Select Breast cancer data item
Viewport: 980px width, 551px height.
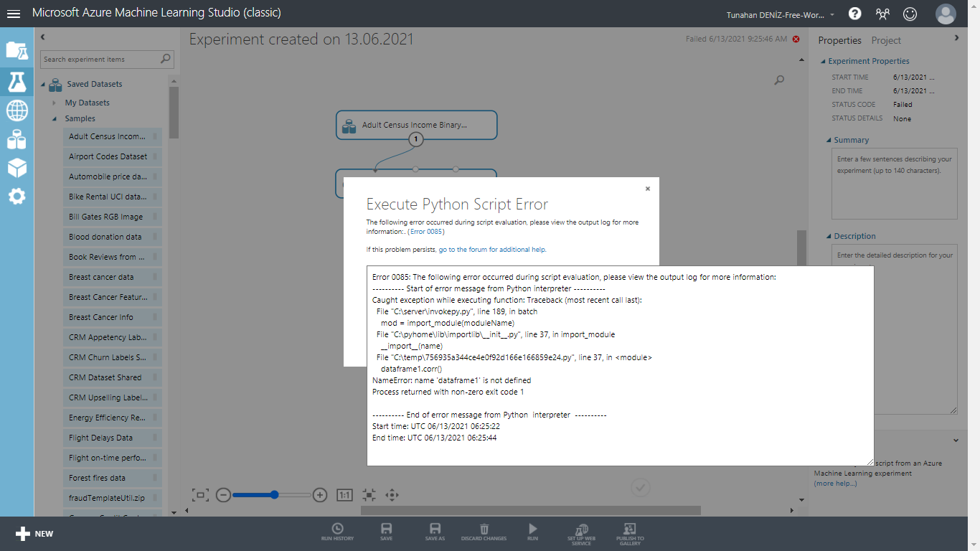113,277
